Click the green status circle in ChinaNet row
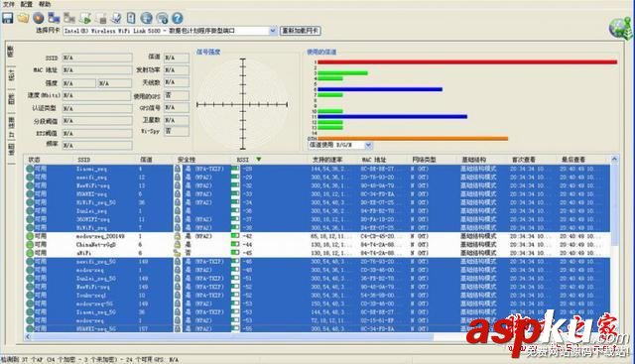The width and height of the screenshot is (635, 364). coord(30,245)
